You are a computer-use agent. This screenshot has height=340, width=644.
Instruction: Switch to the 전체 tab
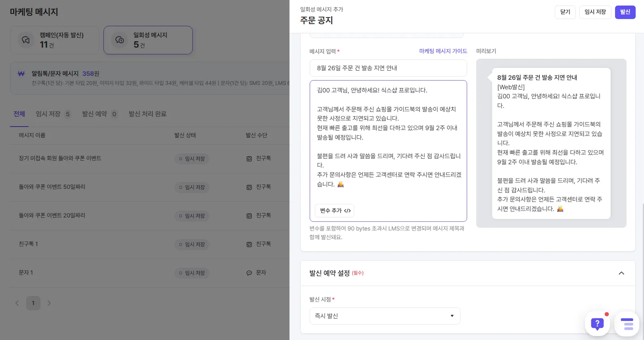(19, 114)
